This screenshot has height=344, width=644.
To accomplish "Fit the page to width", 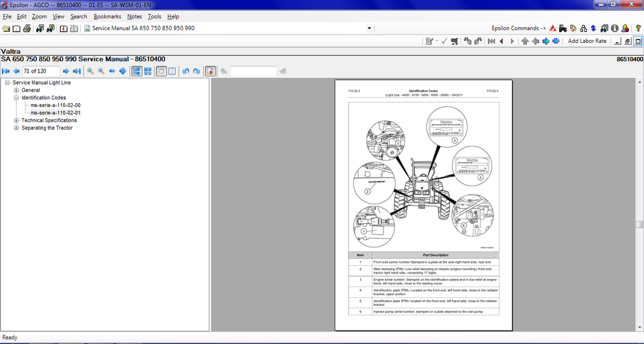I will [x=112, y=71].
